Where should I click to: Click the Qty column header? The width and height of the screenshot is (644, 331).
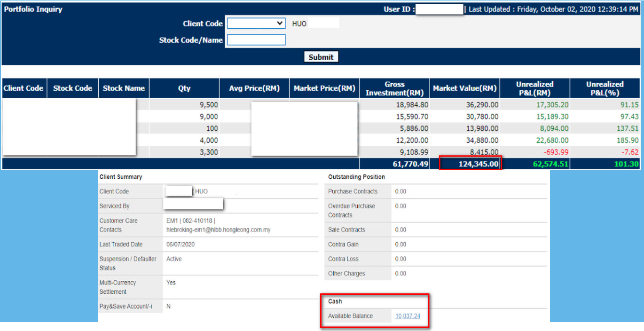pyautogui.click(x=184, y=88)
